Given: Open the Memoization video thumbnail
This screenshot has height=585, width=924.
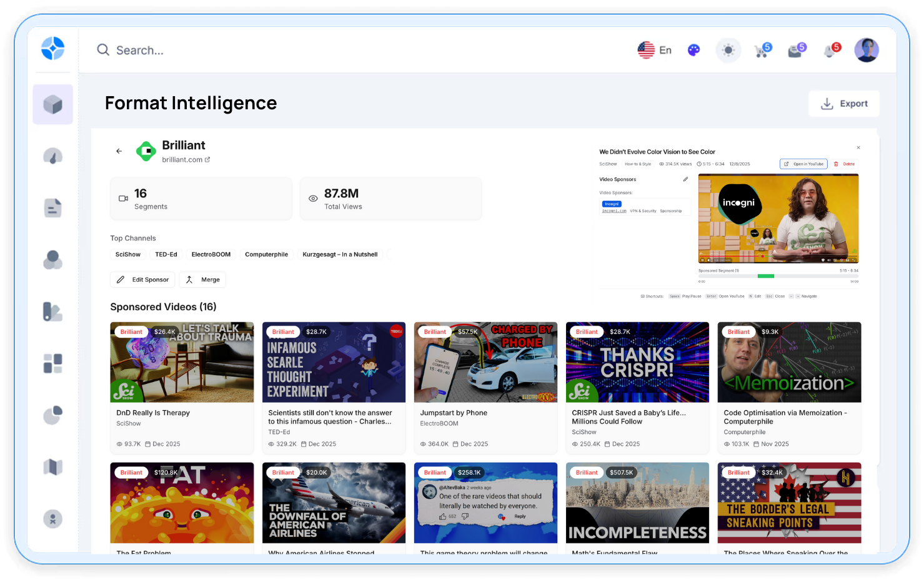Looking at the screenshot, I should [x=789, y=362].
